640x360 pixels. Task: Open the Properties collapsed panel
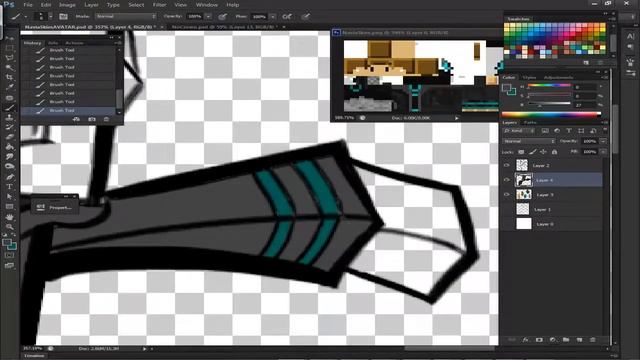(55, 207)
